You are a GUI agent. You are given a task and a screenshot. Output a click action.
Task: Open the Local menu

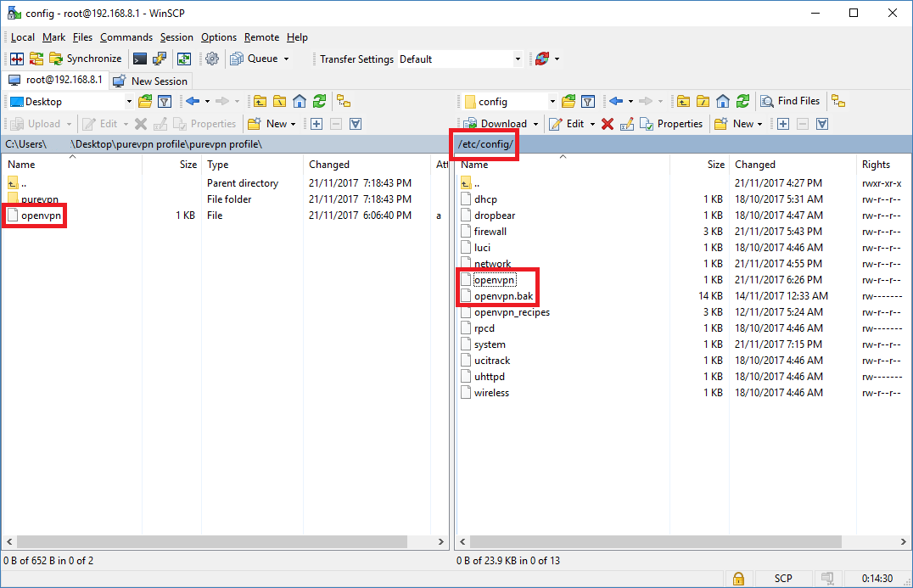tap(23, 37)
